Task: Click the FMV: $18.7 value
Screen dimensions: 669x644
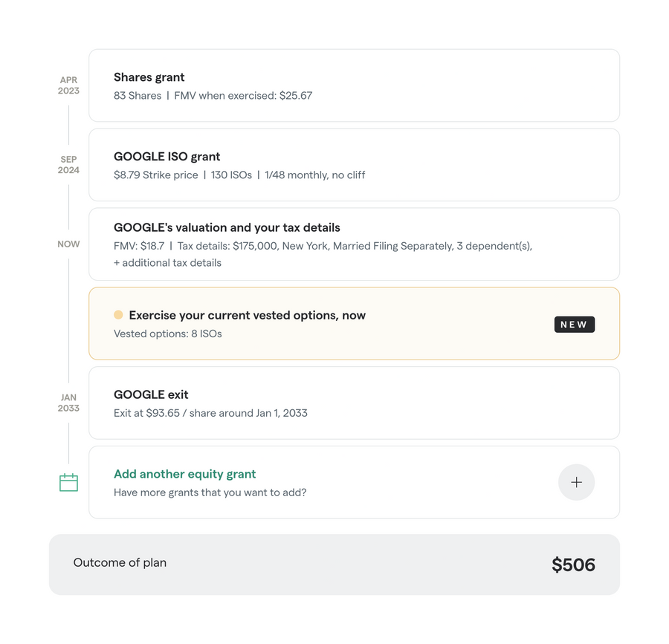Action: click(x=137, y=245)
